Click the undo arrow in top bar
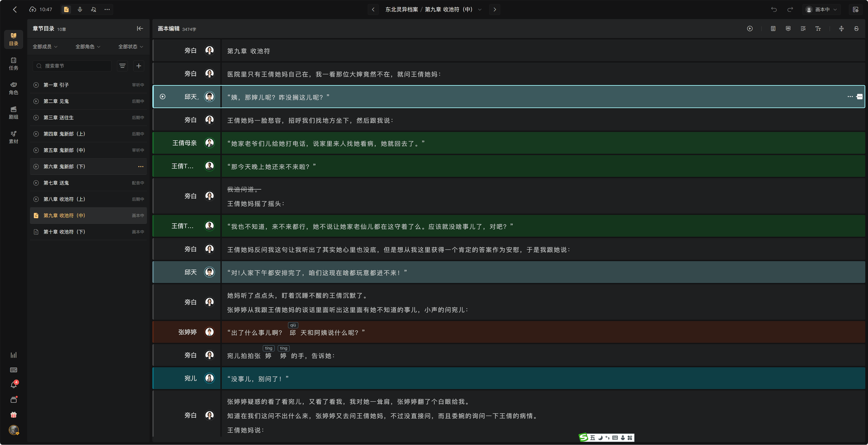The height and width of the screenshot is (445, 868). [774, 9]
